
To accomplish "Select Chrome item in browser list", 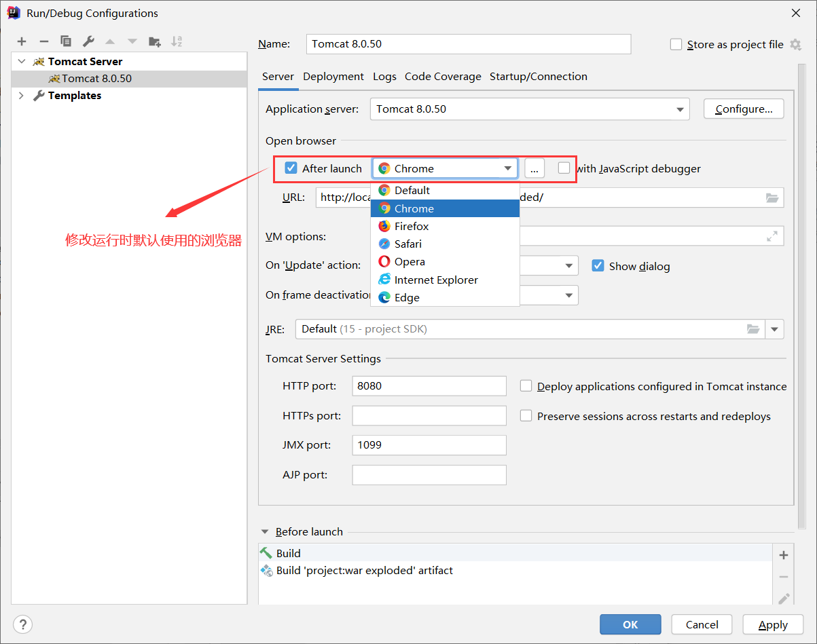I will point(445,208).
